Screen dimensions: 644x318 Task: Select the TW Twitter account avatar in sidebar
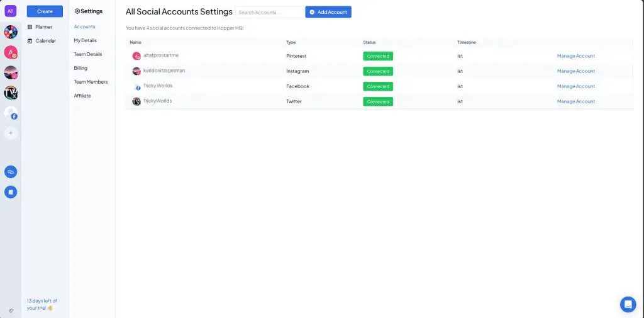click(x=11, y=93)
